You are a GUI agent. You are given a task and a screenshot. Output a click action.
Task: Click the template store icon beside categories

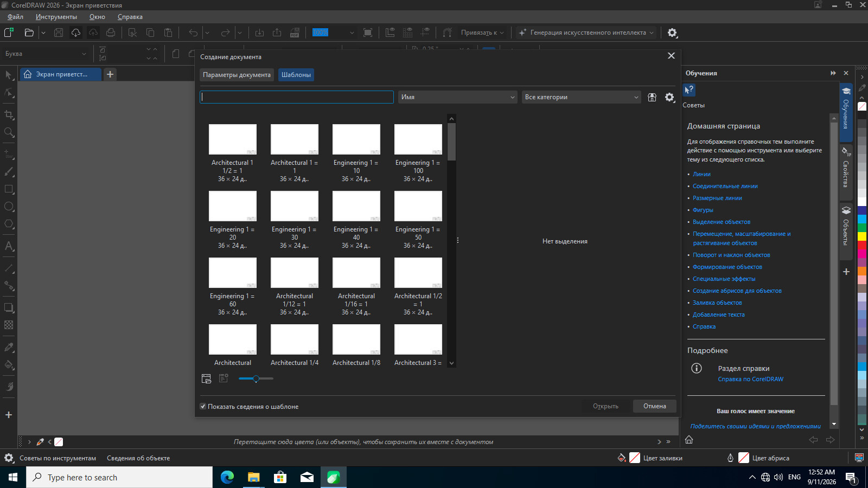[x=652, y=97]
